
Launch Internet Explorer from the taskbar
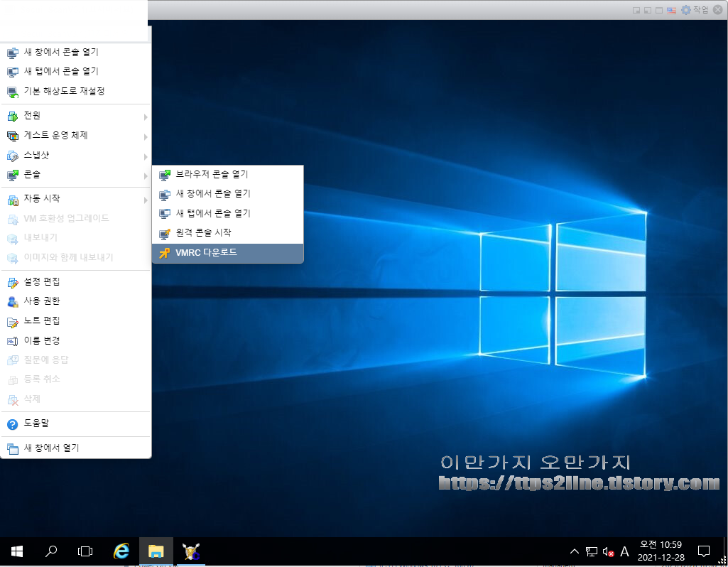(121, 551)
